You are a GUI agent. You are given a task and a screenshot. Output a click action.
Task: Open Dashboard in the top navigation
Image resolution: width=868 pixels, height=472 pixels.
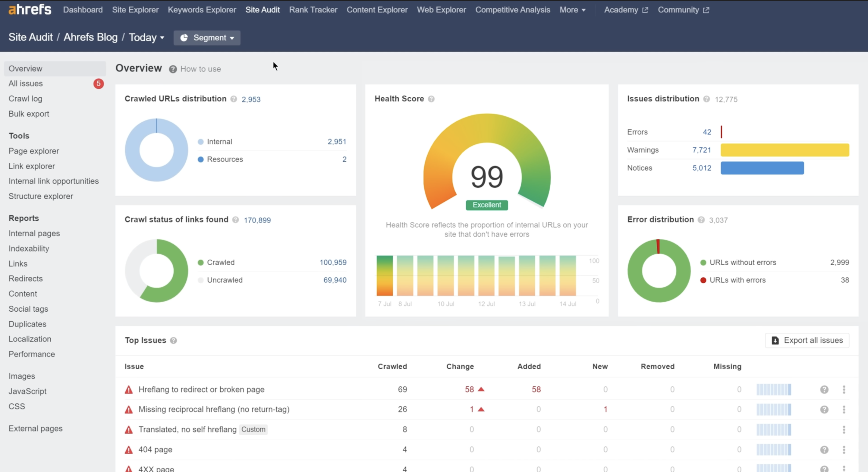coord(83,10)
